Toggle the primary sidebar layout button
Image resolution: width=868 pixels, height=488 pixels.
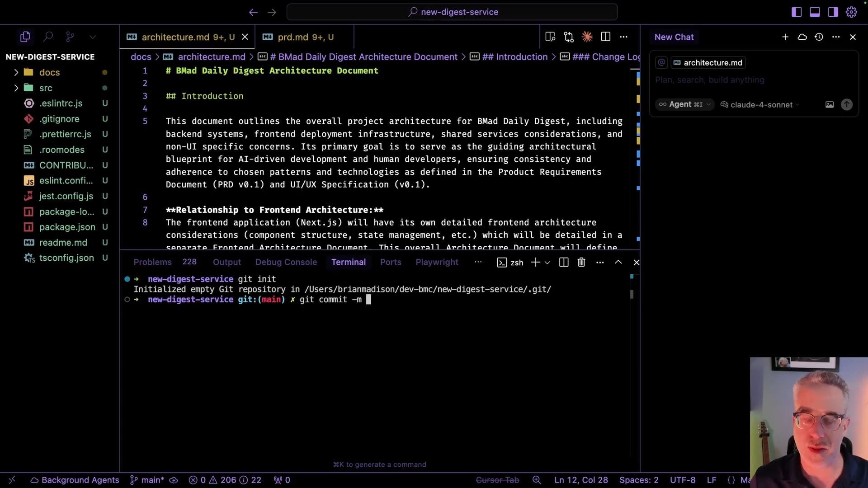point(797,12)
